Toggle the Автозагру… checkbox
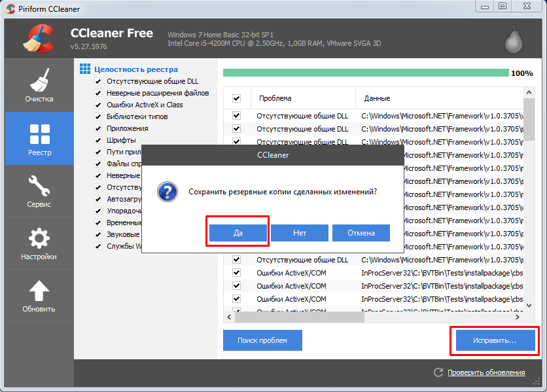 (x=98, y=199)
